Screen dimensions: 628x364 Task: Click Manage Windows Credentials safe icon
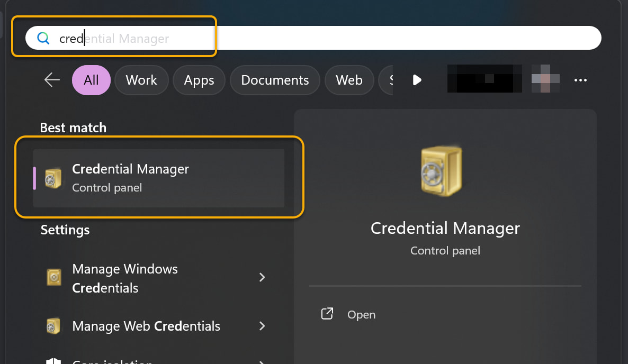pos(53,277)
